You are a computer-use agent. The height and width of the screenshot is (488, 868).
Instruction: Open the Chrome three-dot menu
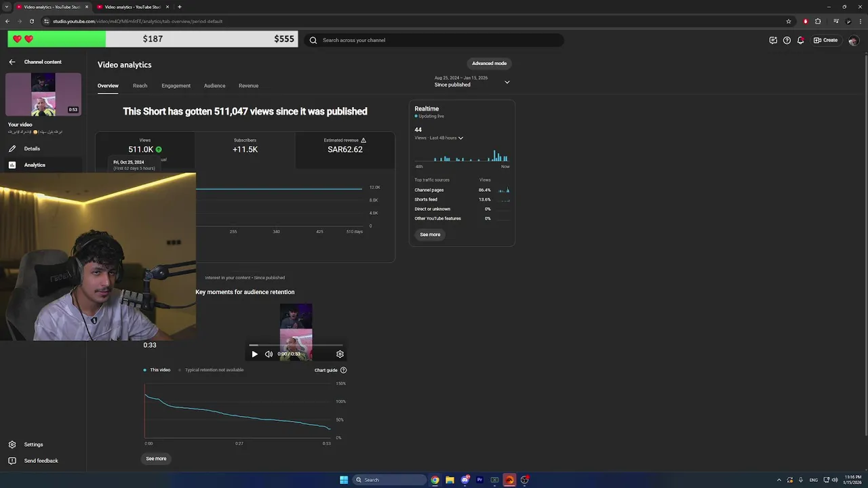[859, 21]
